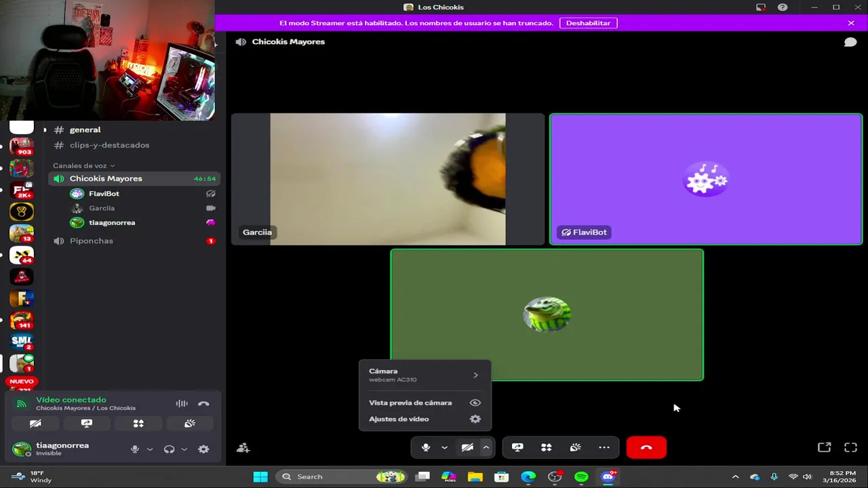Toggle noise suppression waveform icon
This screenshot has height=488, width=868.
[182, 403]
